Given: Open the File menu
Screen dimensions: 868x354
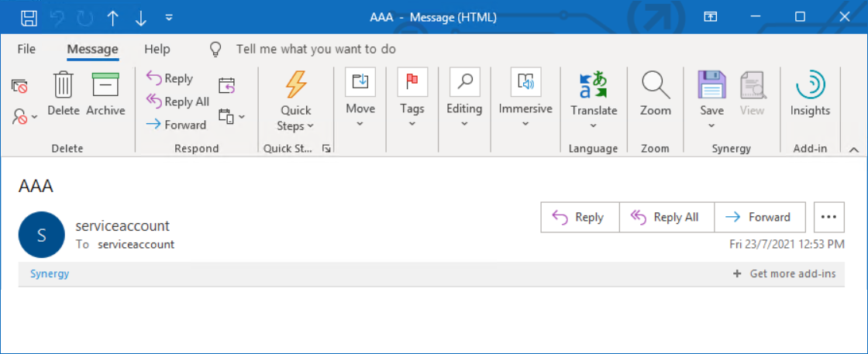Looking at the screenshot, I should (26, 50).
